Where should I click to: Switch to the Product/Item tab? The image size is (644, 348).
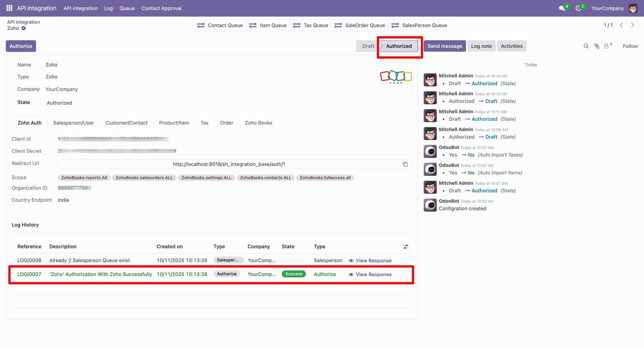tap(174, 123)
